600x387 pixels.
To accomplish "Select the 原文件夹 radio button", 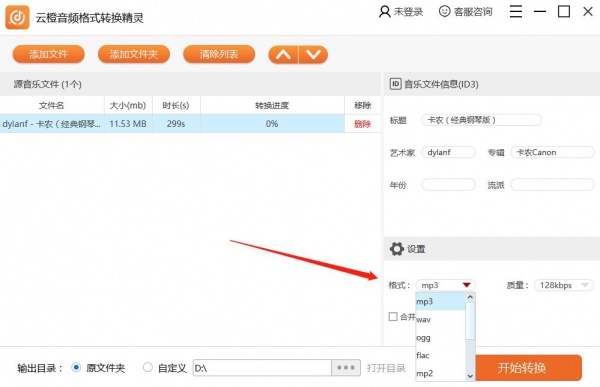I will pos(76,367).
